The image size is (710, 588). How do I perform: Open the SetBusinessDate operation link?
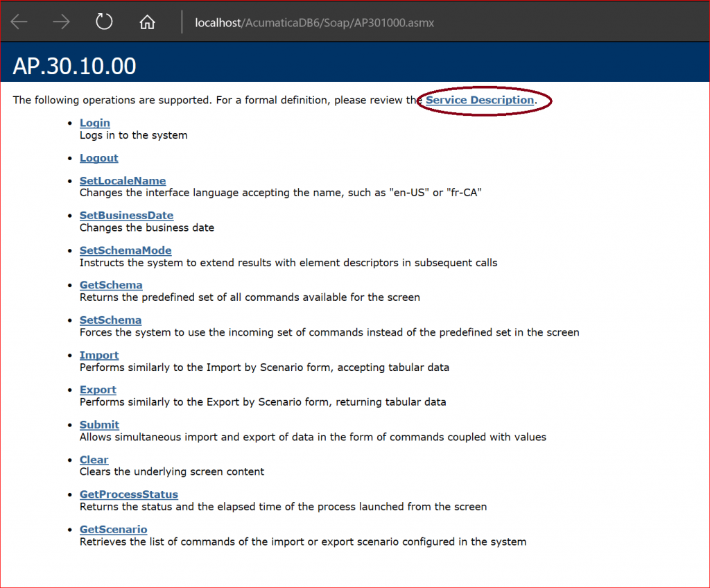[x=126, y=216]
